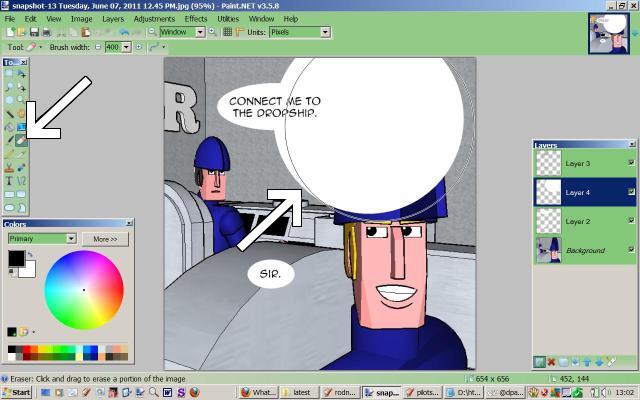Hide Layer 3 via its checkbox
Screen dimensions: 640x400
pyautogui.click(x=630, y=163)
